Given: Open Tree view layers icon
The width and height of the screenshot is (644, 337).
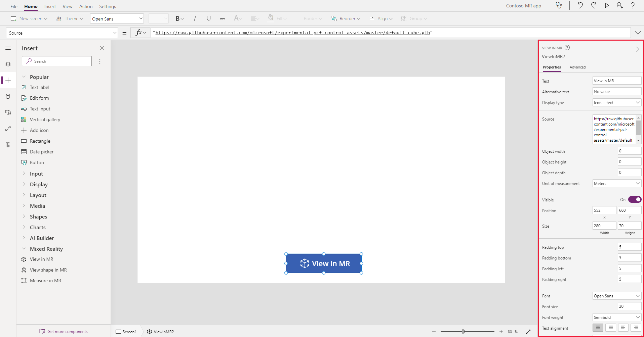Looking at the screenshot, I should [8, 64].
